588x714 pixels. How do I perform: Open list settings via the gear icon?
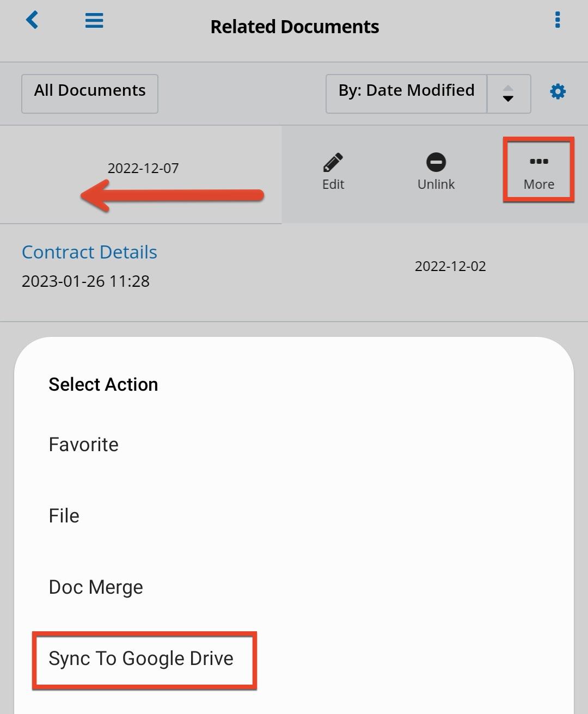(x=558, y=91)
